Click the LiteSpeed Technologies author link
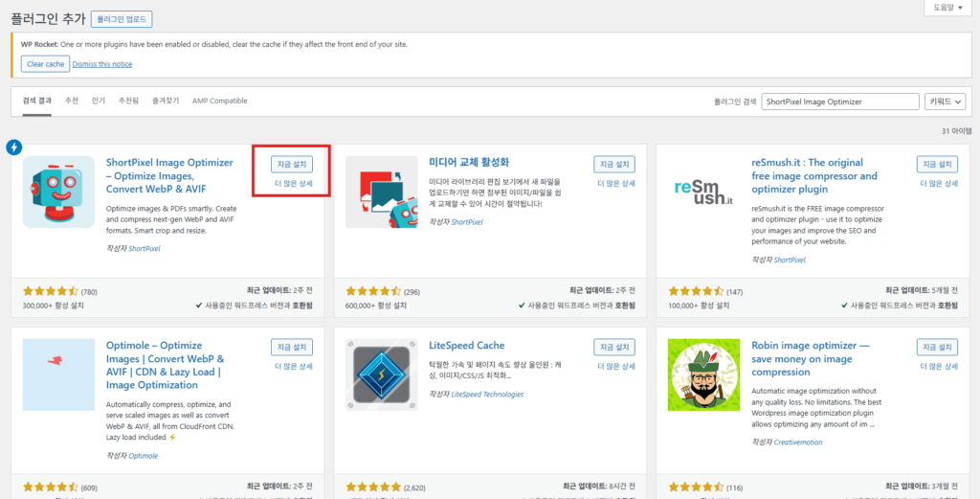 pyautogui.click(x=487, y=395)
